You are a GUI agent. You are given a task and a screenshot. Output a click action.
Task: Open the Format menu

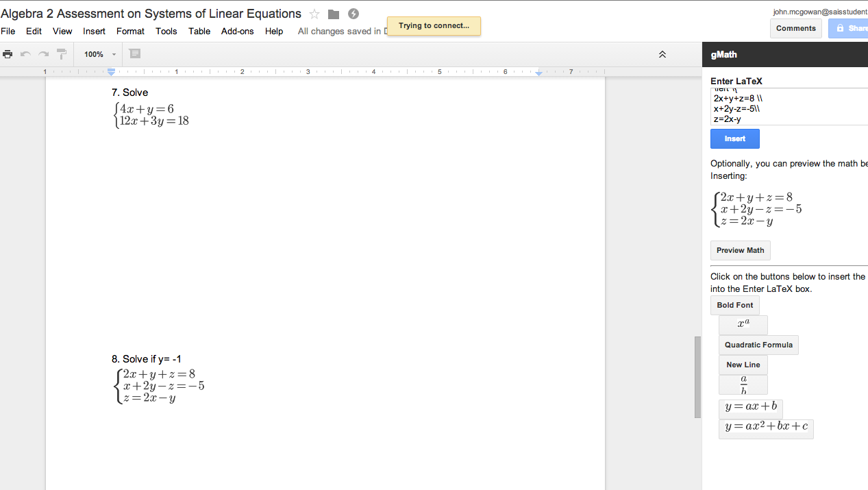pyautogui.click(x=130, y=31)
